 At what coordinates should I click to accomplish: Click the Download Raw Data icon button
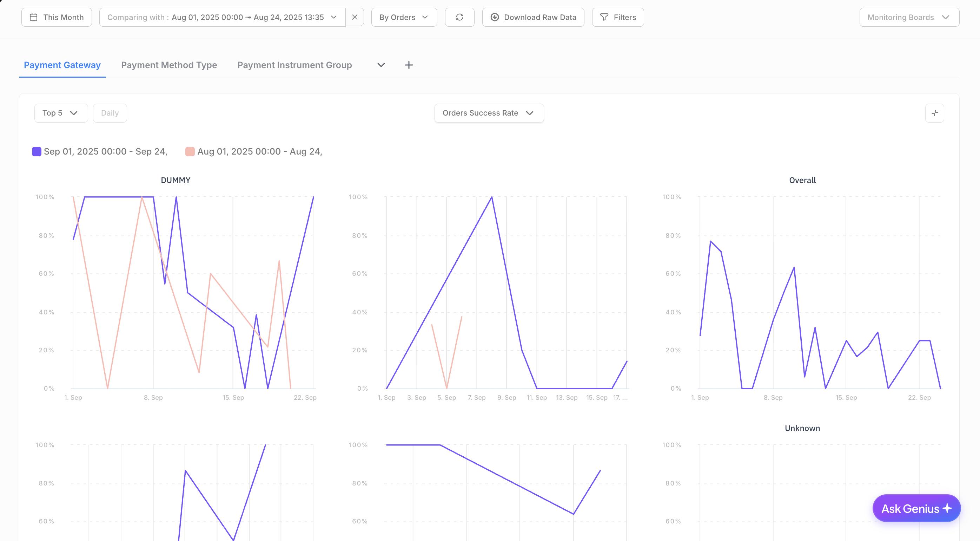pos(494,17)
